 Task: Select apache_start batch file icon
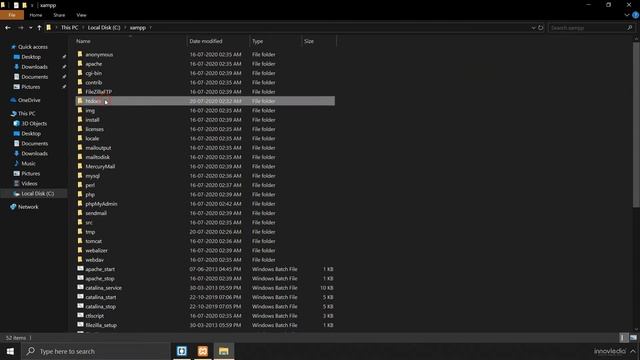tap(80, 269)
